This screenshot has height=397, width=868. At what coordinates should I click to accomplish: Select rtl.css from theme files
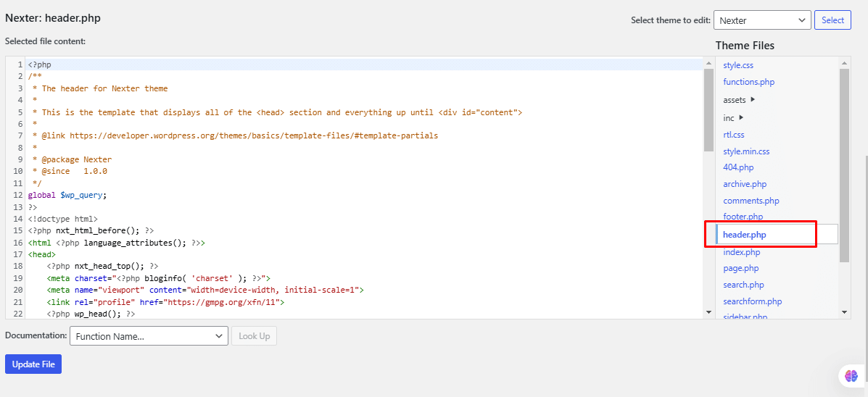(734, 135)
